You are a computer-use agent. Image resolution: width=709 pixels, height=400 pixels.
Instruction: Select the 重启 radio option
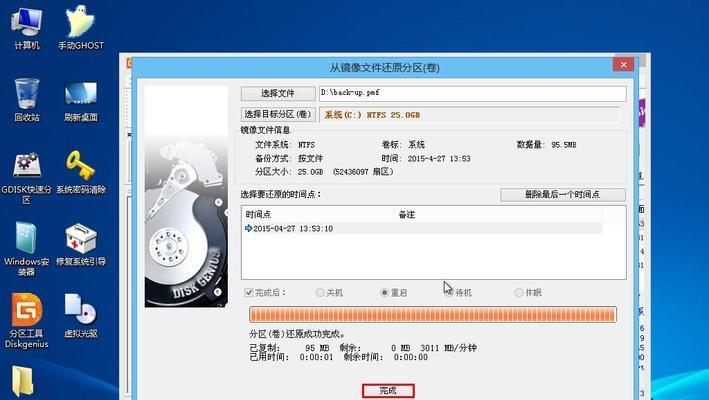pyautogui.click(x=384, y=292)
